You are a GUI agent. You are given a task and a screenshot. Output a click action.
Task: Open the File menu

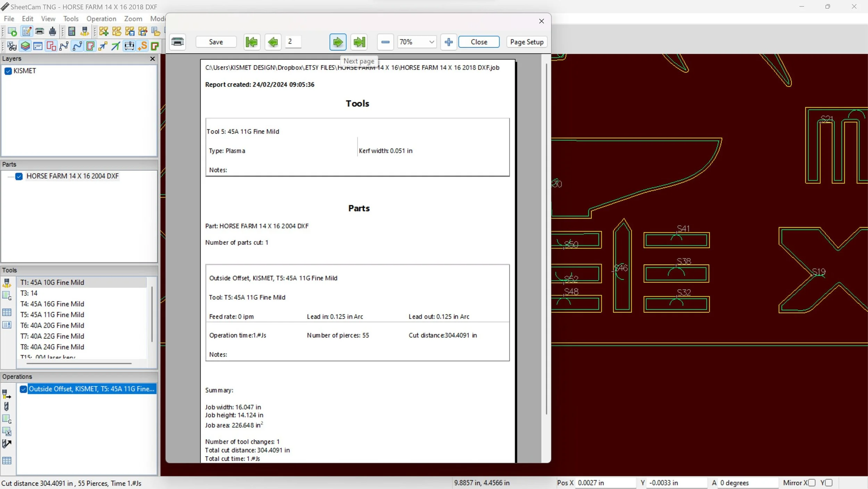pos(9,19)
